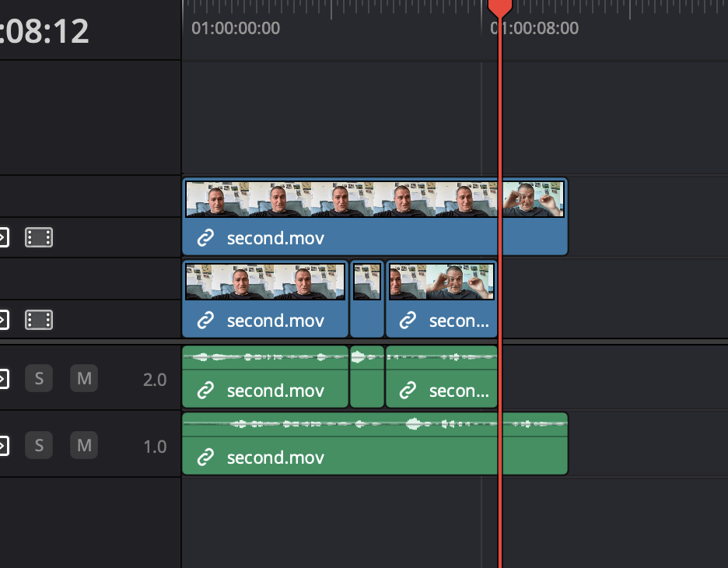Click the link icon on upper video second.mov clip
Image resolution: width=728 pixels, height=568 pixels.
[x=205, y=238]
